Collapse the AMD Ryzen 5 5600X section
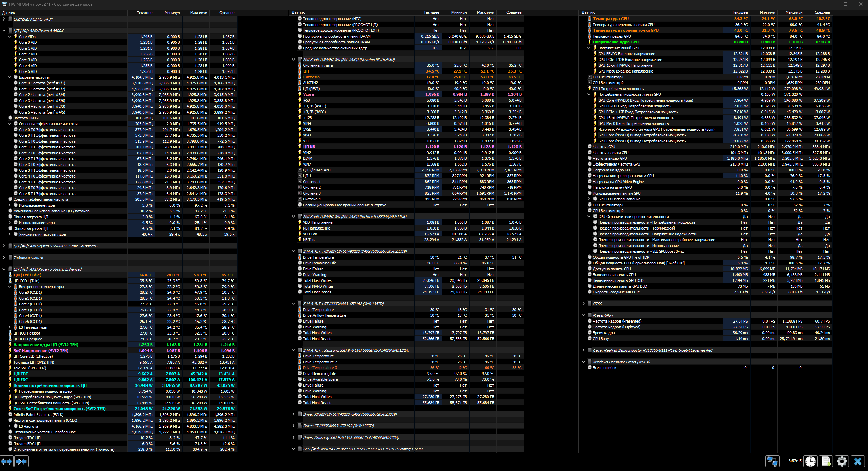This screenshot has width=868, height=471. click(4, 31)
